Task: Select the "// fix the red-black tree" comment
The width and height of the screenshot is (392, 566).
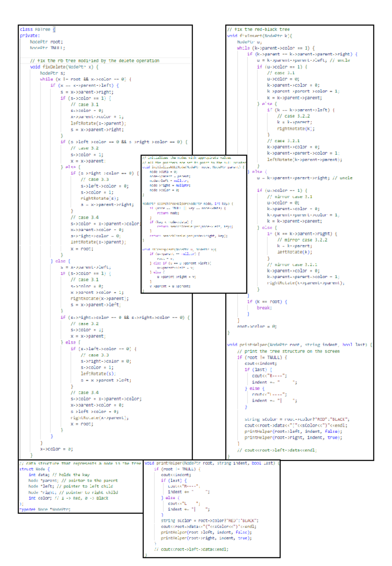Action: [x=258, y=29]
